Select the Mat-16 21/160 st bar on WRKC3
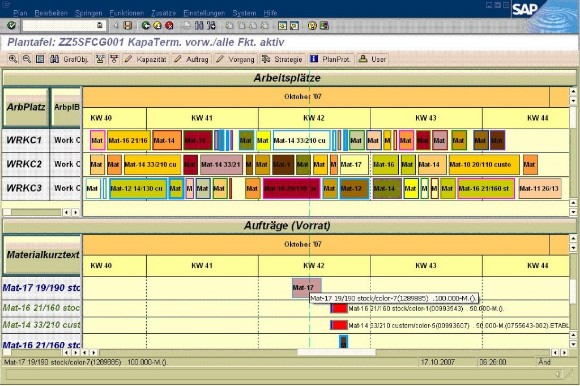The width and height of the screenshot is (580, 386). [x=486, y=189]
